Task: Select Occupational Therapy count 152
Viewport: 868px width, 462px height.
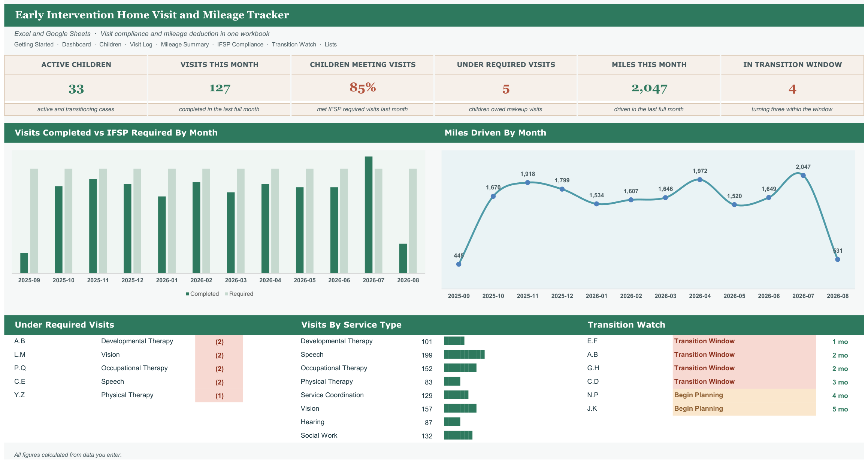Action: 427,369
